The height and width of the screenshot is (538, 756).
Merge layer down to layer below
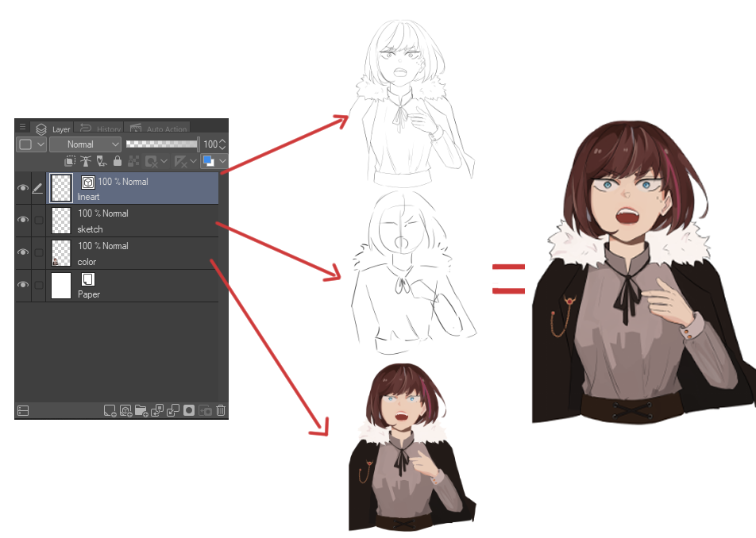pos(172,410)
